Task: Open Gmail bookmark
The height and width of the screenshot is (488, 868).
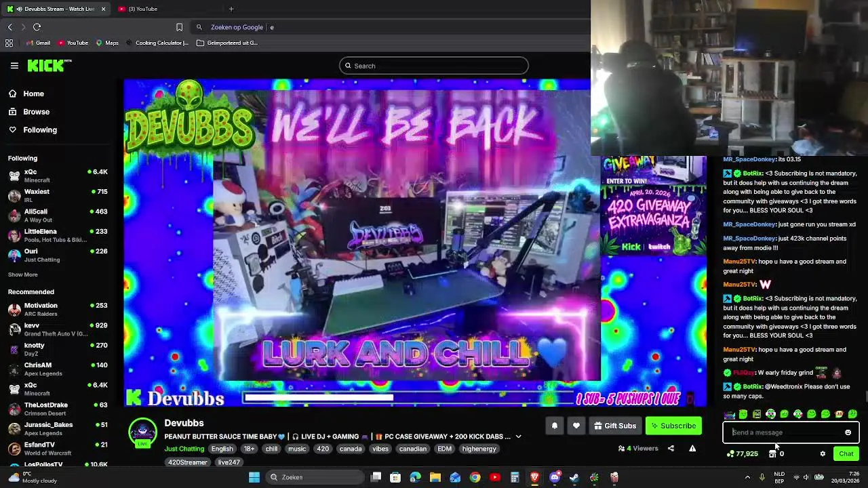Action: [38, 43]
